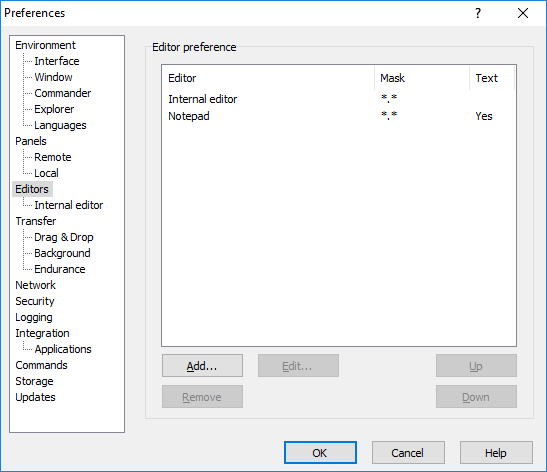The height and width of the screenshot is (472, 547).
Task: Open the Logging preferences page
Action: (x=34, y=317)
